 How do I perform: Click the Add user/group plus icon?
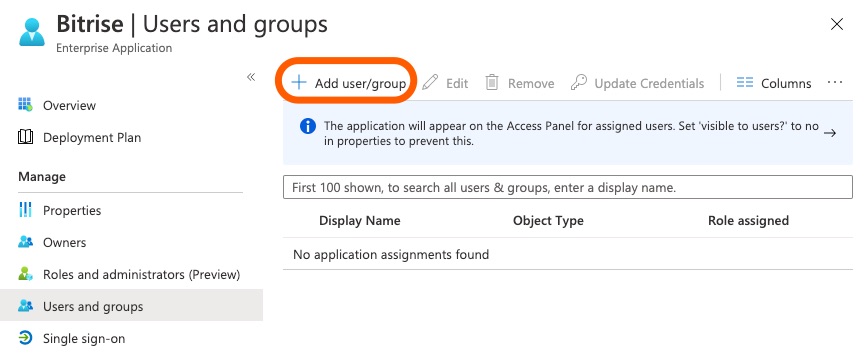tap(299, 83)
